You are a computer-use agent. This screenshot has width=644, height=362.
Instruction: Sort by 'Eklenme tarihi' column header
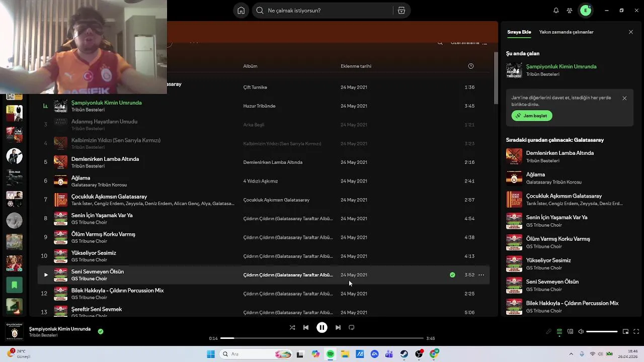[356, 66]
